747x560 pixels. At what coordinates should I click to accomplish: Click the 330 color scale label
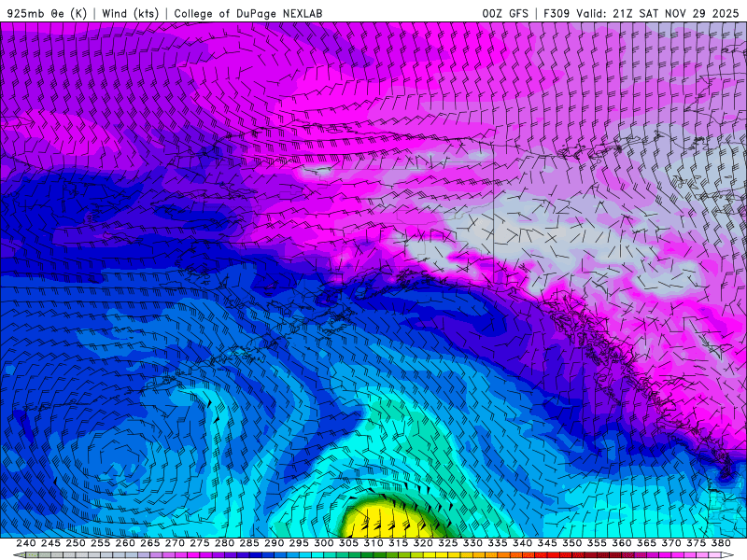pos(472,543)
